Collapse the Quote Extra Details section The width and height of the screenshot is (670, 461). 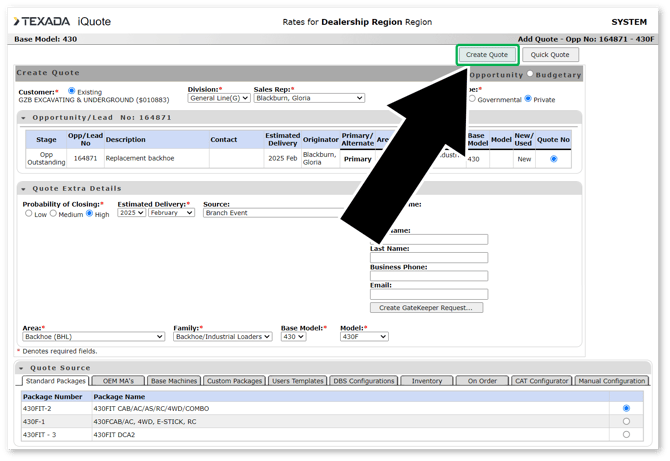(23, 188)
